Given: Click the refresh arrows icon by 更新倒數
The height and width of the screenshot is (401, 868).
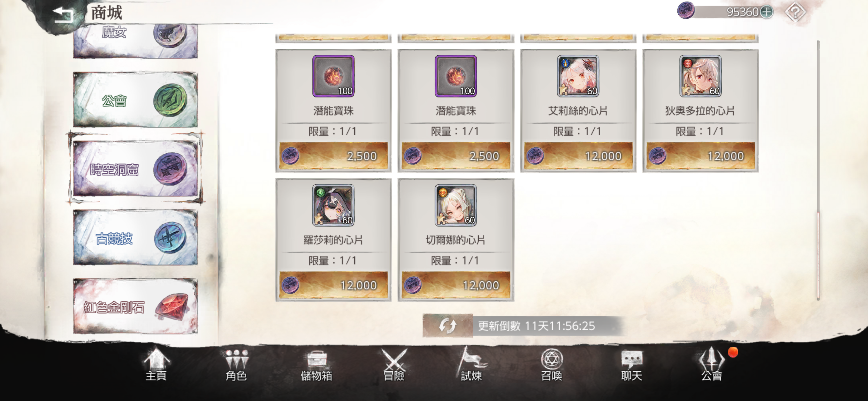Looking at the screenshot, I should click(x=448, y=326).
